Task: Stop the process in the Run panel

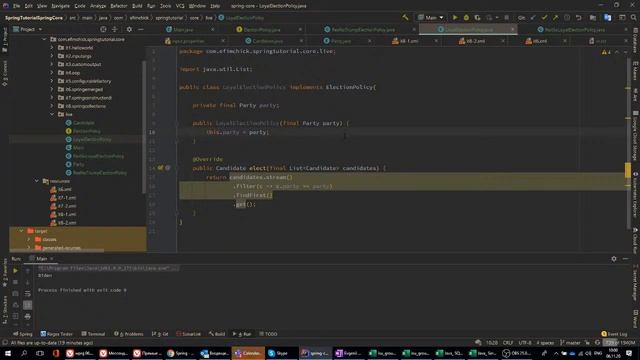Action: pyautogui.click(x=16, y=282)
